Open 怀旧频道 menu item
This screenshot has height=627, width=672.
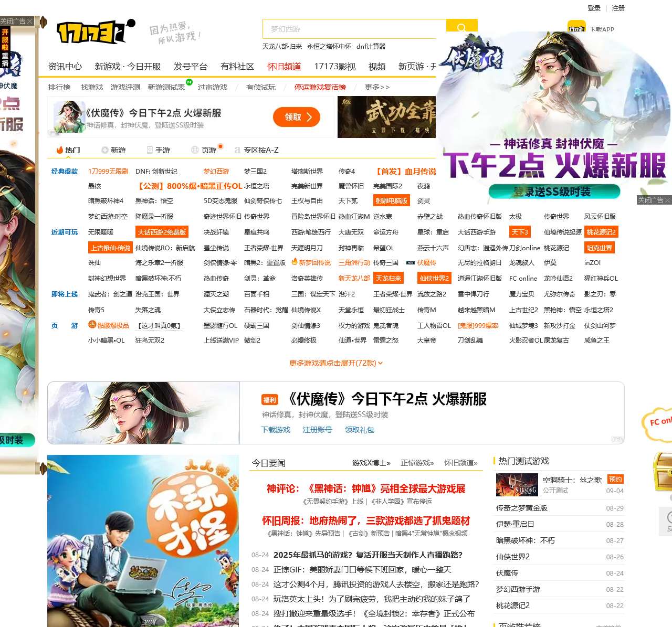[x=284, y=66]
